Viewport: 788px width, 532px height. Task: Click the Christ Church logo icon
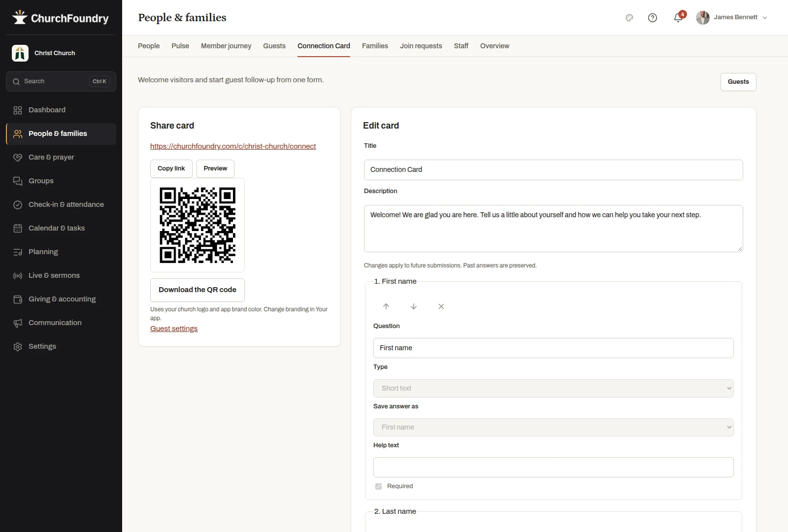click(20, 53)
